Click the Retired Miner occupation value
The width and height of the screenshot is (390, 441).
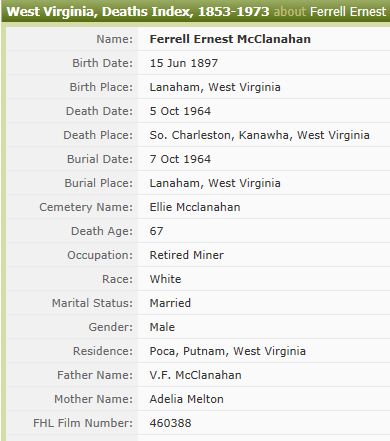coord(186,255)
